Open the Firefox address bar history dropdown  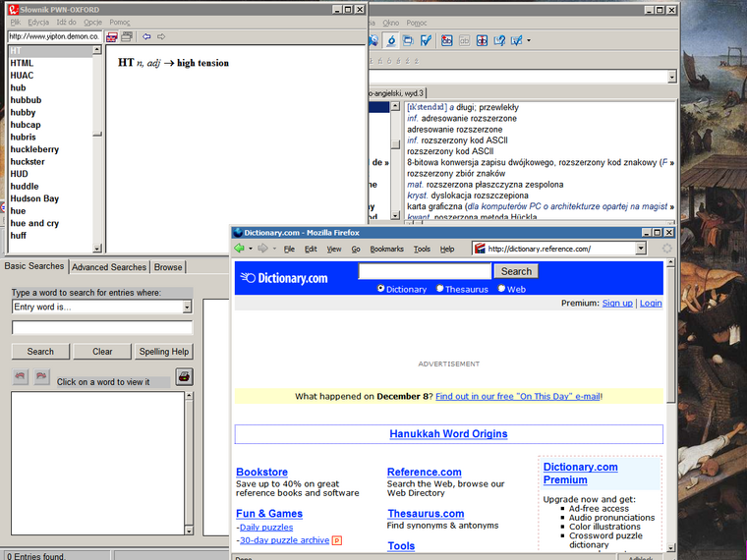[x=641, y=249]
